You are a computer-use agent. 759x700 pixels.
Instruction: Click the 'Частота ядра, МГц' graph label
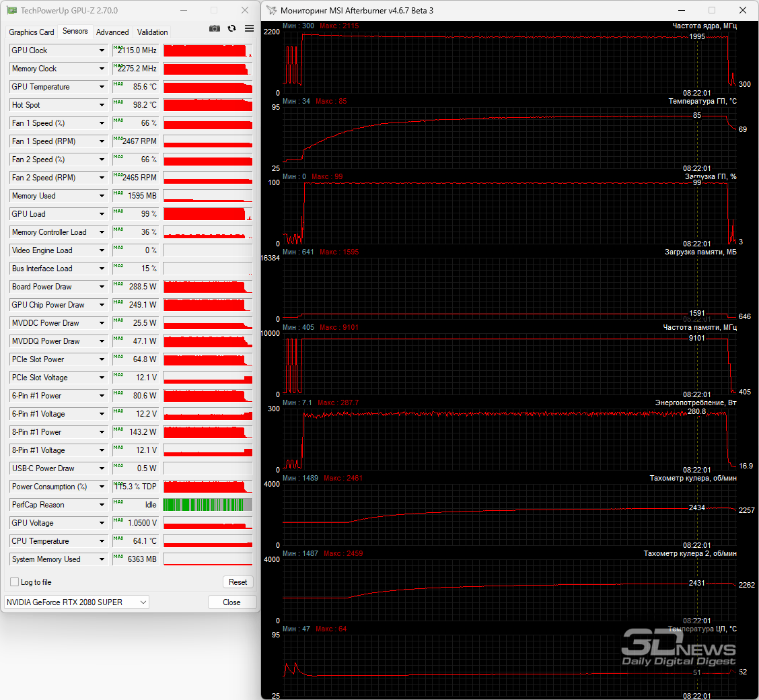[x=704, y=26]
